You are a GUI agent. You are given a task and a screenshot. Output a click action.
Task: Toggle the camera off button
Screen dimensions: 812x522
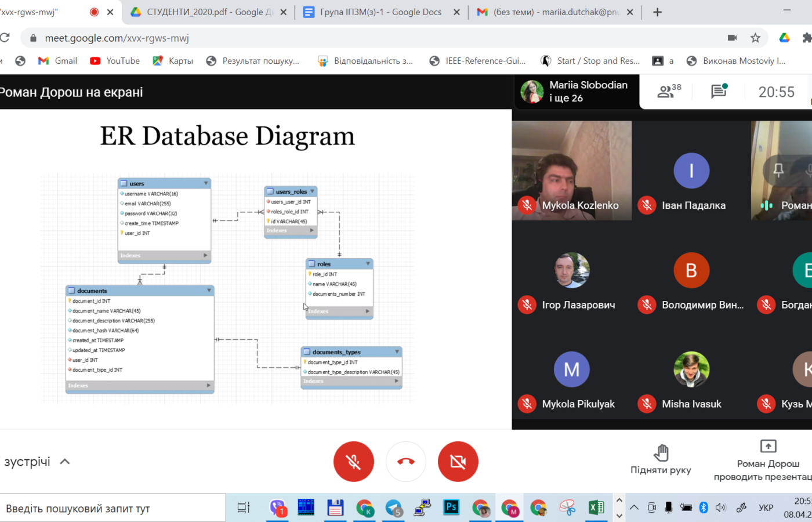[458, 462]
